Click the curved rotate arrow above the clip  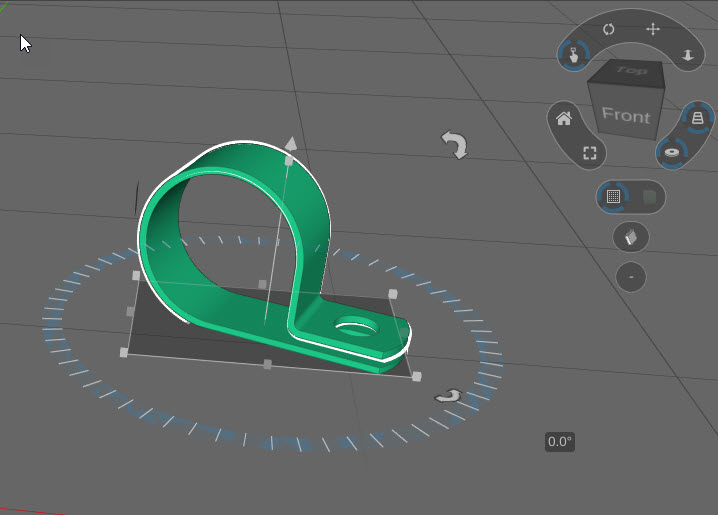(455, 145)
